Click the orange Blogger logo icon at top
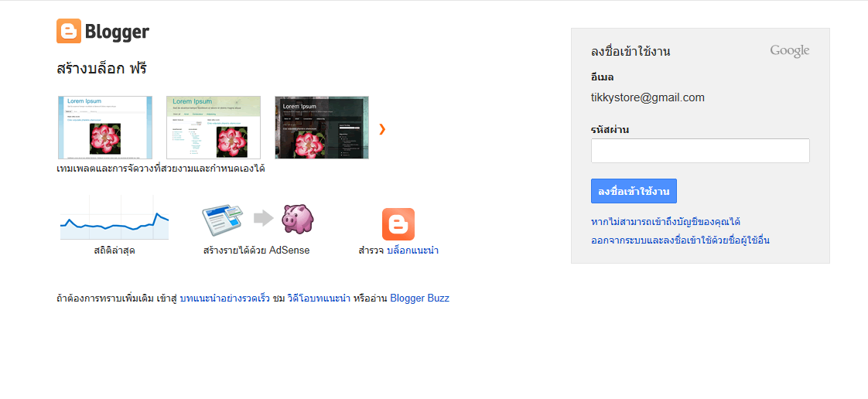Image resolution: width=868 pixels, height=399 pixels. coord(69,31)
